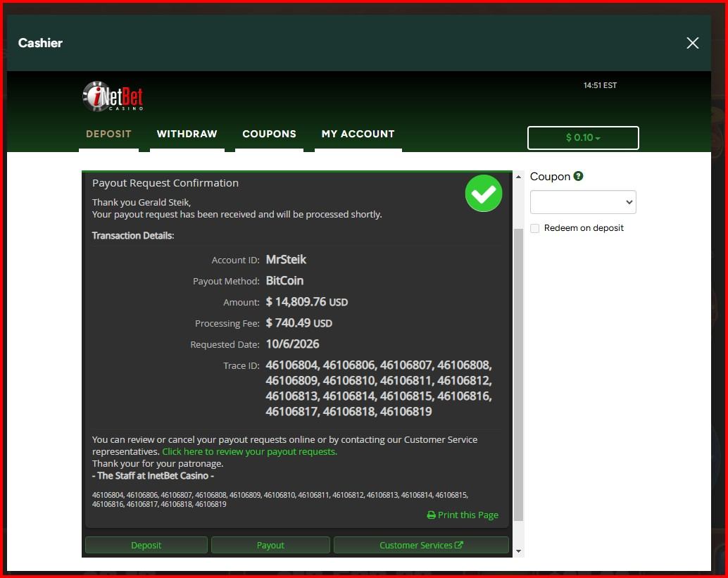The height and width of the screenshot is (578, 728).
Task: Click the vertical scrollbar thumb
Action: pyautogui.click(x=519, y=375)
